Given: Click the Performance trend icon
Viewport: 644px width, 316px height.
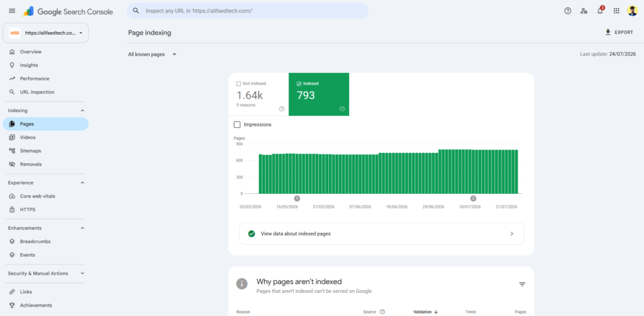Looking at the screenshot, I should click(12, 79).
